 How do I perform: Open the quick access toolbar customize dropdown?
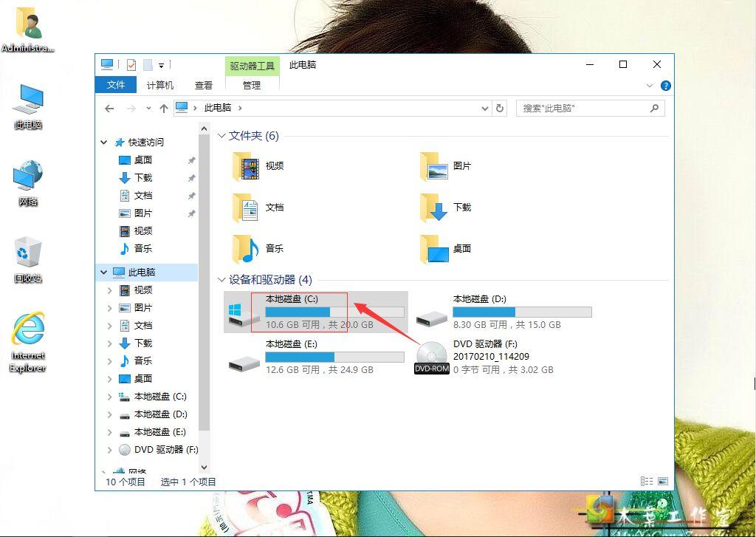tap(162, 65)
